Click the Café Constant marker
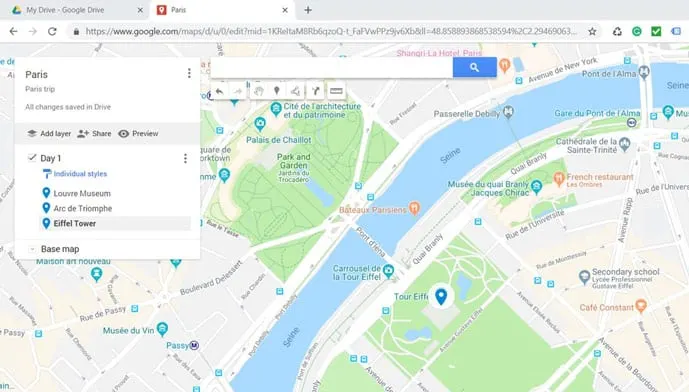The height and width of the screenshot is (392, 689). click(x=641, y=305)
